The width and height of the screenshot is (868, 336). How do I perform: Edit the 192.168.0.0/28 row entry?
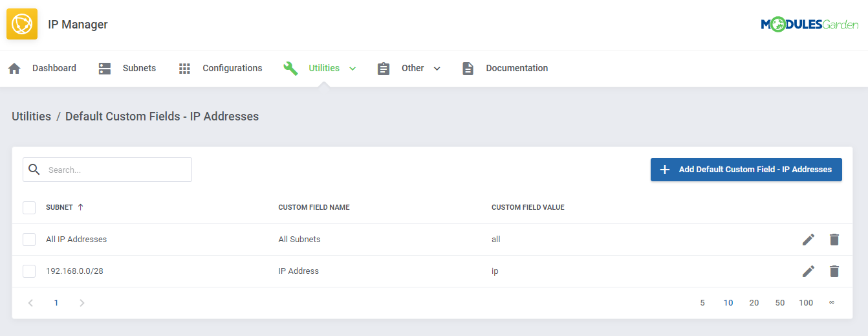pyautogui.click(x=808, y=271)
